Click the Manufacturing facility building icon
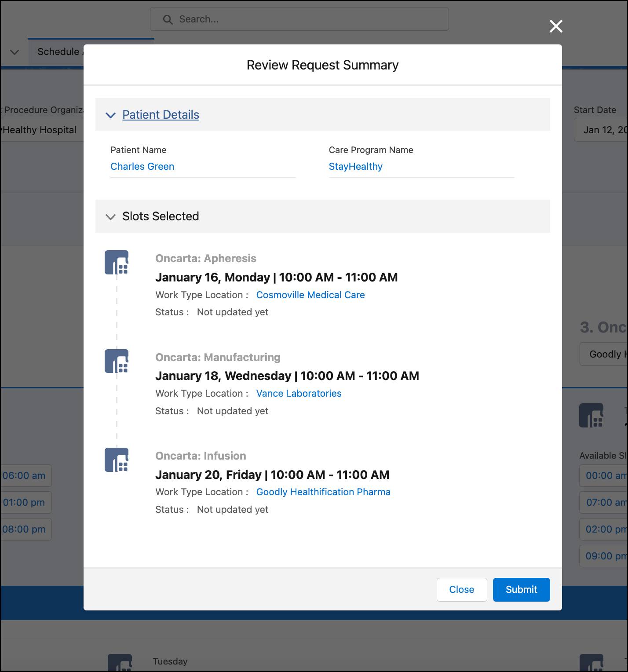The width and height of the screenshot is (628, 672). (116, 361)
